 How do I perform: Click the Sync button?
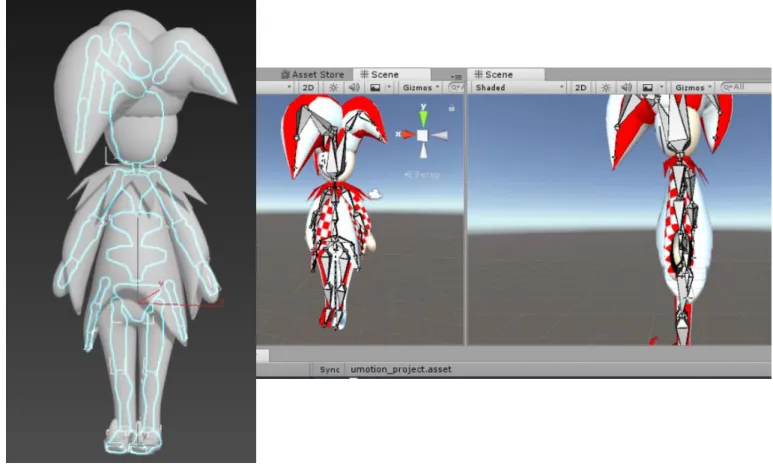[x=329, y=369]
